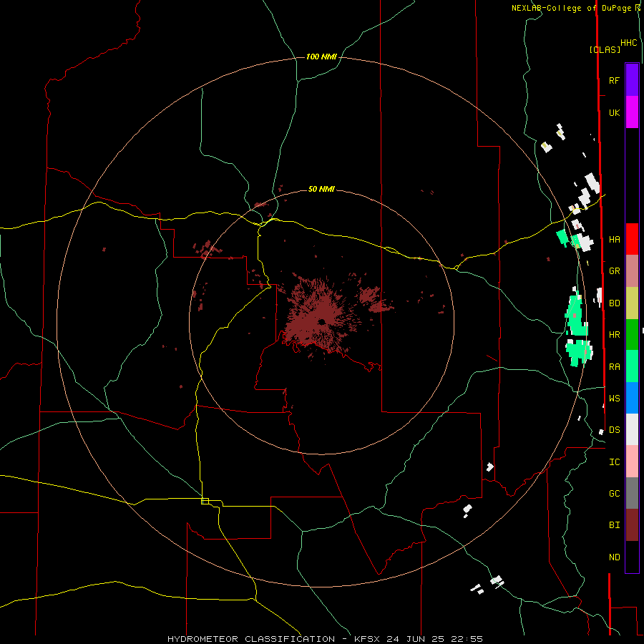Click the 'HA' legend label text
Screen dimensions: 644x644
click(614, 240)
